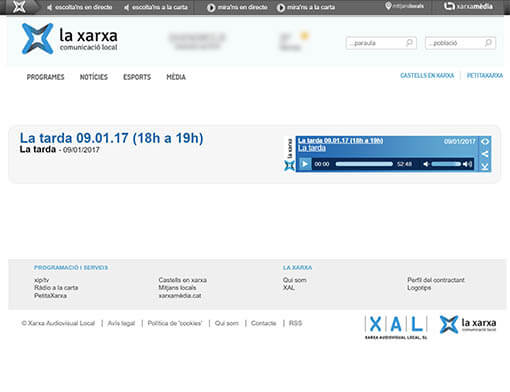Viewport: 510px width, 392px height.
Task: Open the xarxamèdia link in top bar
Action: click(468, 6)
